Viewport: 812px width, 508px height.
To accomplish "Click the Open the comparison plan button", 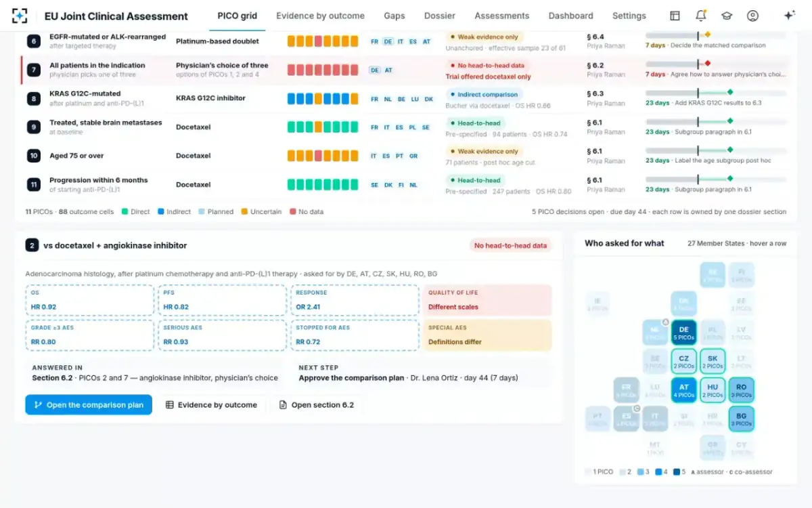I will (x=89, y=405).
